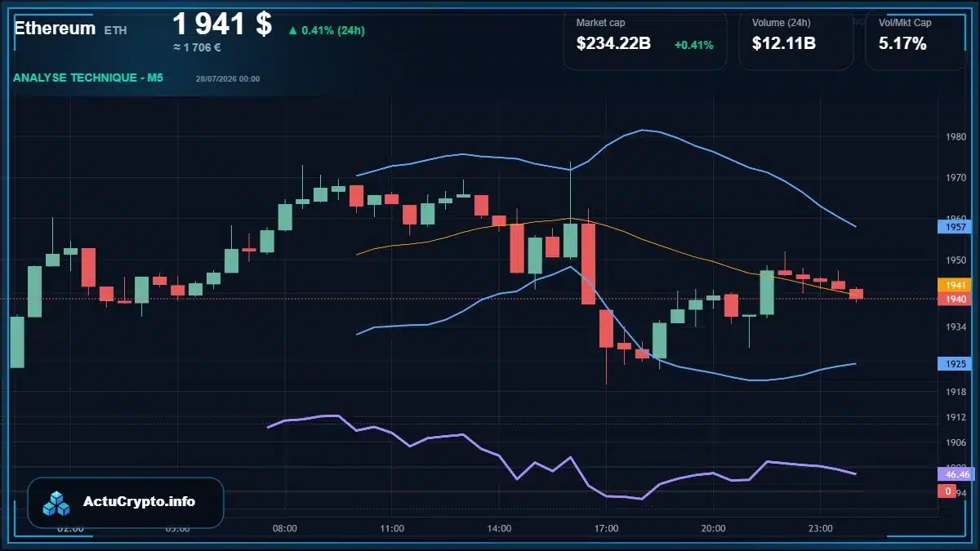Click the 11:00 time axis label
The width and height of the screenshot is (980, 551).
[x=392, y=528]
